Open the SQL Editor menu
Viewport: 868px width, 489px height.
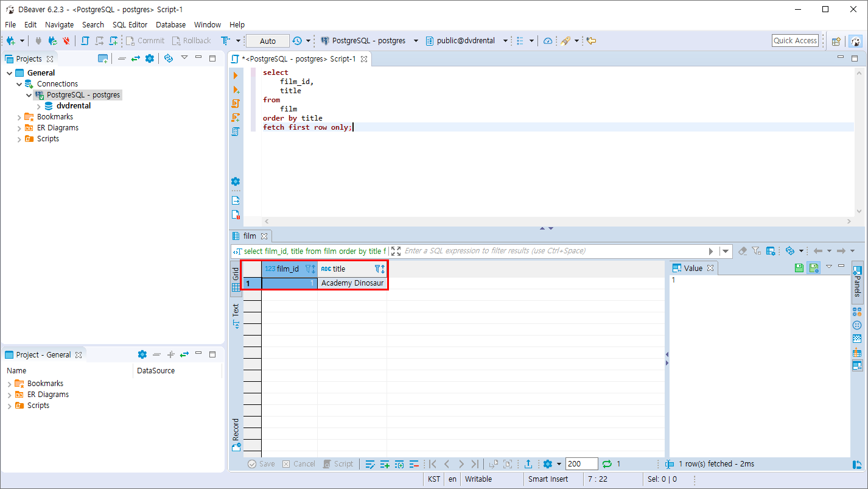[x=130, y=24]
